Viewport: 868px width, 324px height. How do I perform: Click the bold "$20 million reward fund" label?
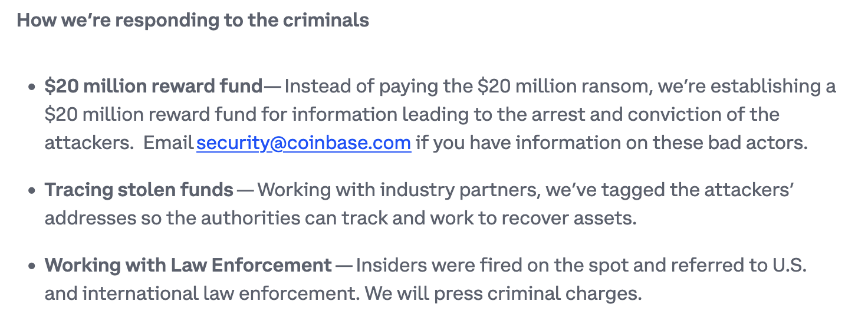[x=153, y=86]
